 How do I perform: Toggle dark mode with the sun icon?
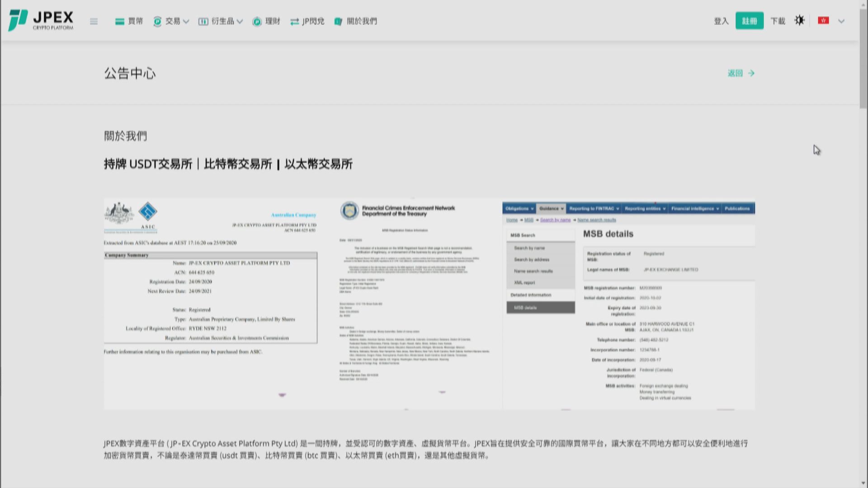click(800, 20)
